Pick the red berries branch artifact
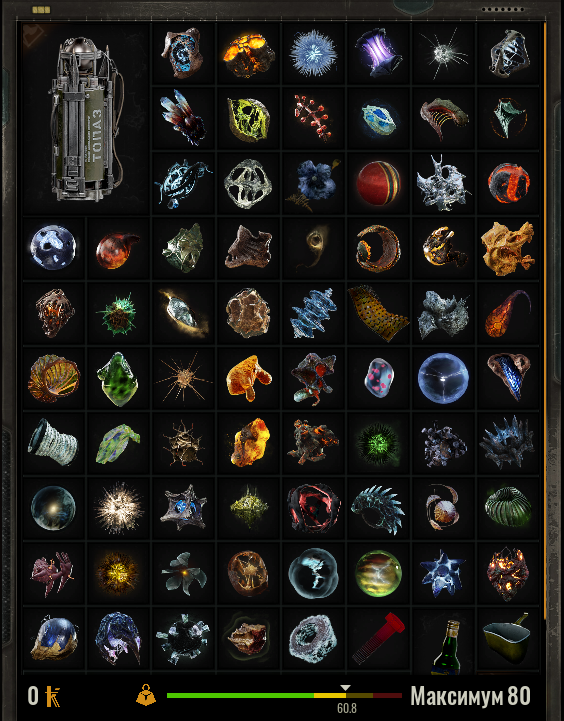 313,118
